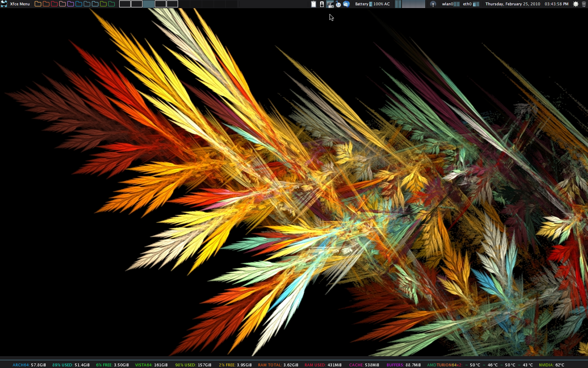Open the trash icon in the panel

click(584, 4)
